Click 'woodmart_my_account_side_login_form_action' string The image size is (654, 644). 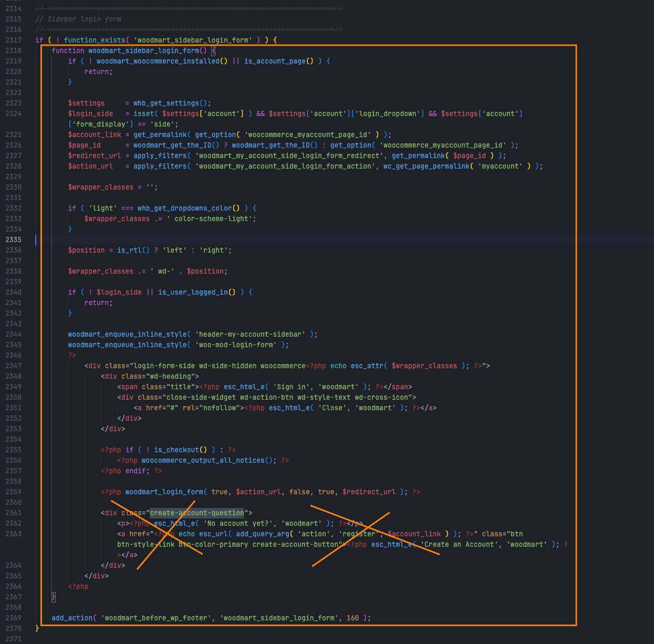coord(285,166)
